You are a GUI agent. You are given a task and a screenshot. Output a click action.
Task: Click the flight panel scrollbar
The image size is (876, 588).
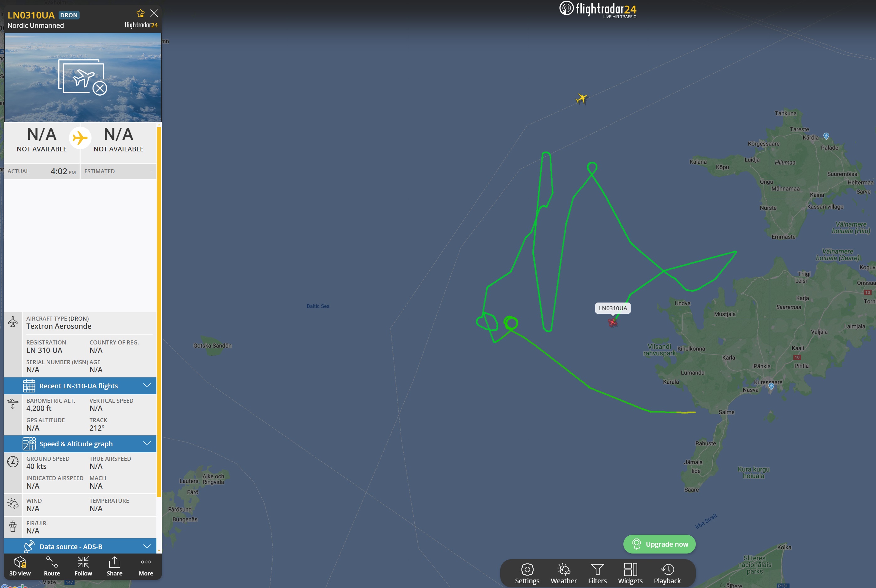[159, 311]
